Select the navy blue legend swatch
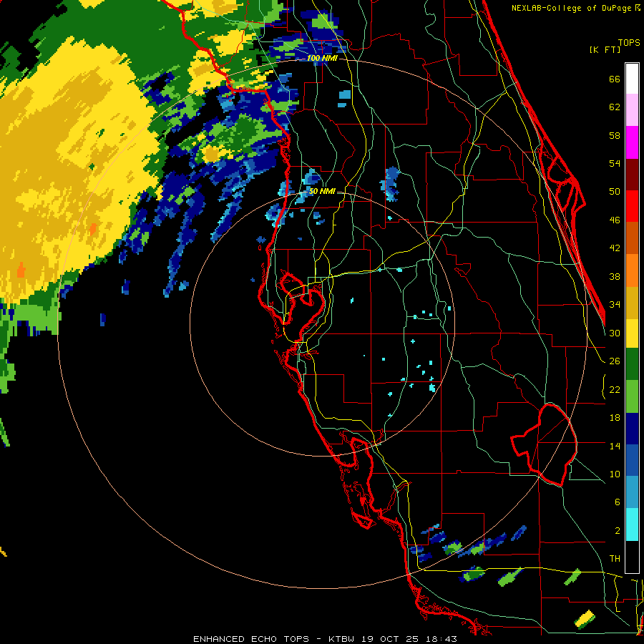This screenshot has height=644, width=644. pyautogui.click(x=632, y=429)
